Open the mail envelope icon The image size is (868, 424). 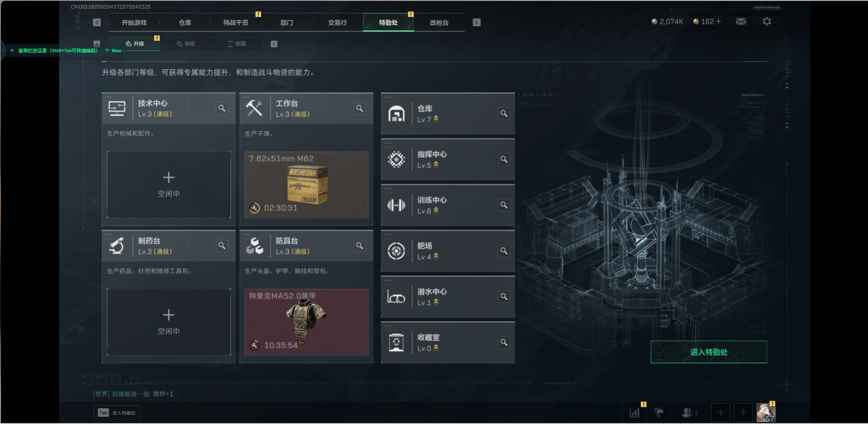pos(741,22)
